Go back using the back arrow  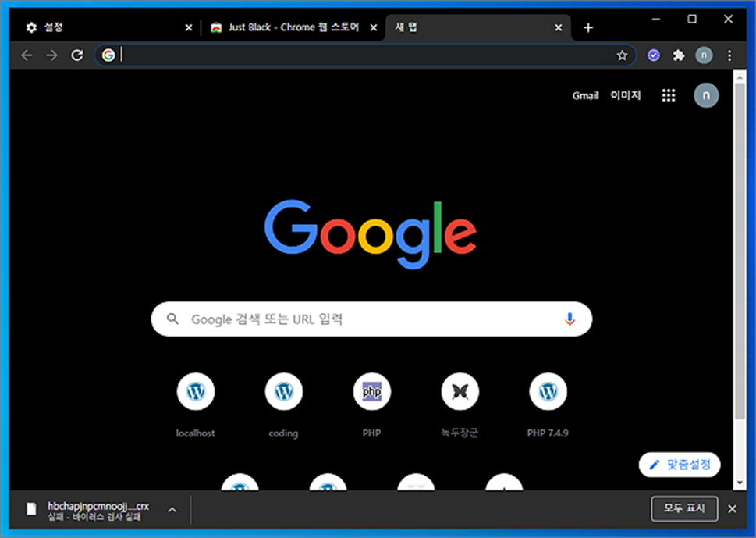tap(27, 55)
